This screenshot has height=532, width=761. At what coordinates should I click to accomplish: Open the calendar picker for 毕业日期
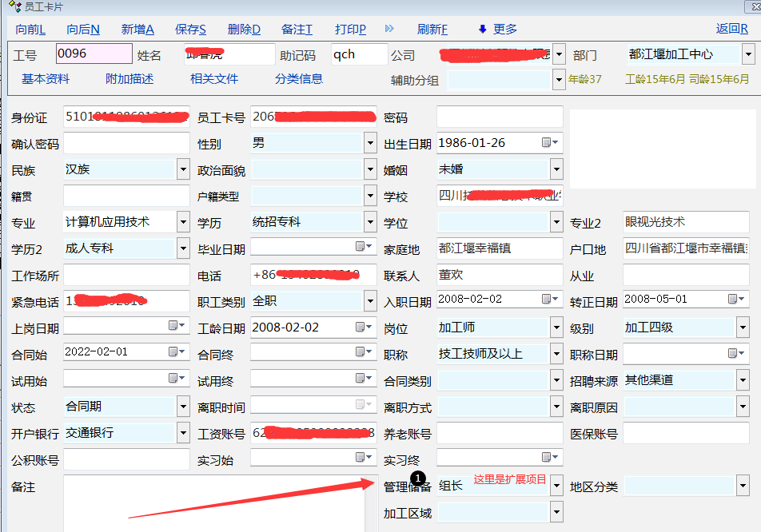coord(364,247)
